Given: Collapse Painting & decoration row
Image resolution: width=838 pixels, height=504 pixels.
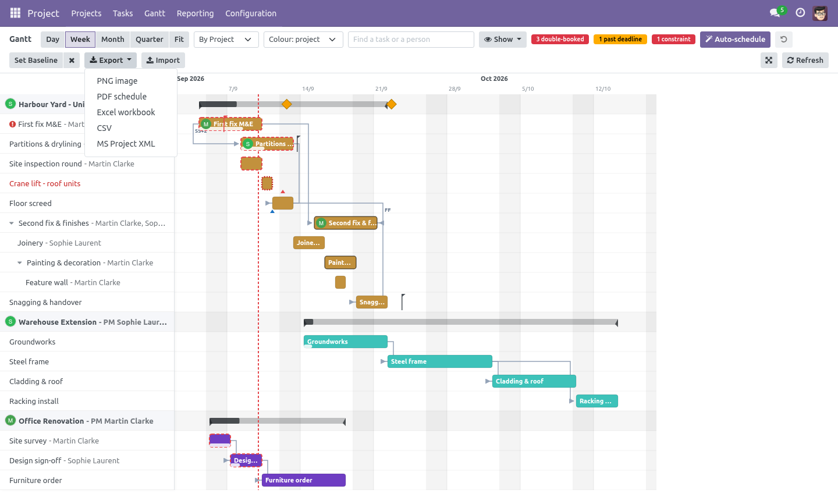Looking at the screenshot, I should pyautogui.click(x=20, y=262).
